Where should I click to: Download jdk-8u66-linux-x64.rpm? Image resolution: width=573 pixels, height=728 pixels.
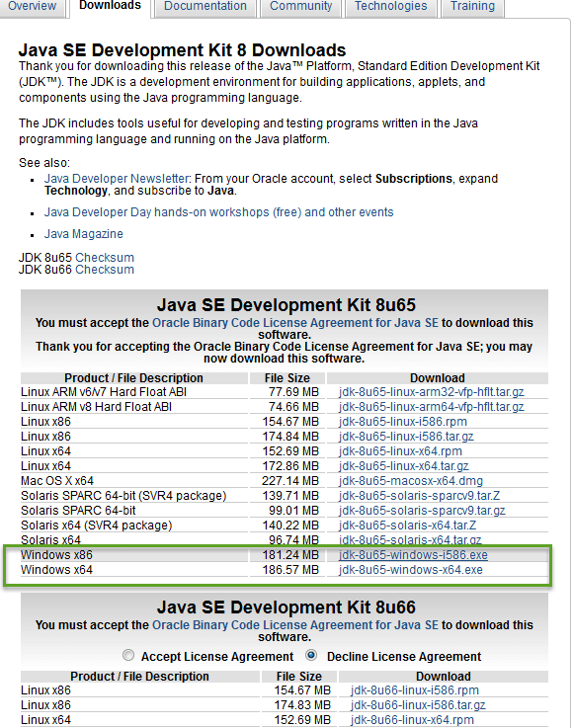pos(412,720)
